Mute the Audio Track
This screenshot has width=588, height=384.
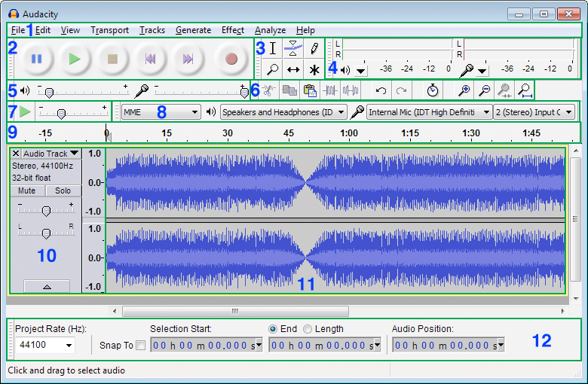coord(26,191)
